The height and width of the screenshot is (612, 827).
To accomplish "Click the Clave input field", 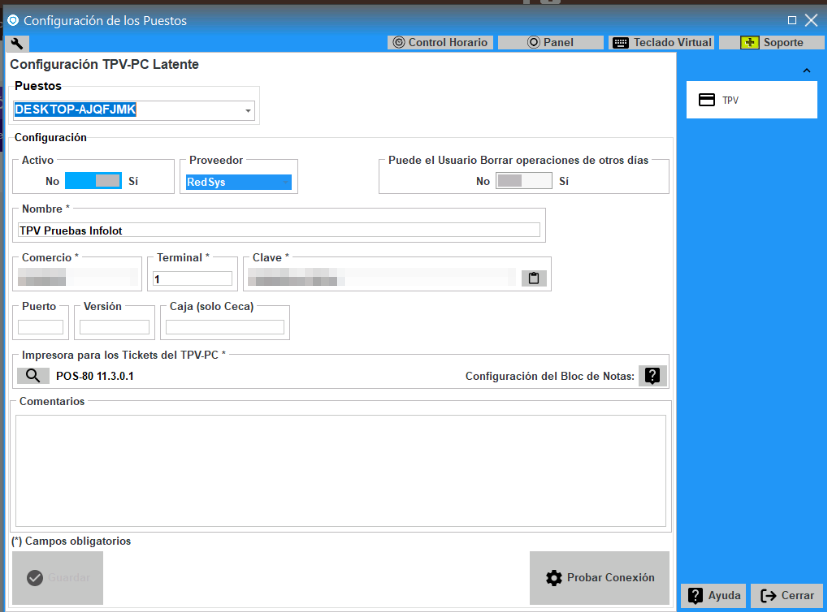I will [x=382, y=278].
